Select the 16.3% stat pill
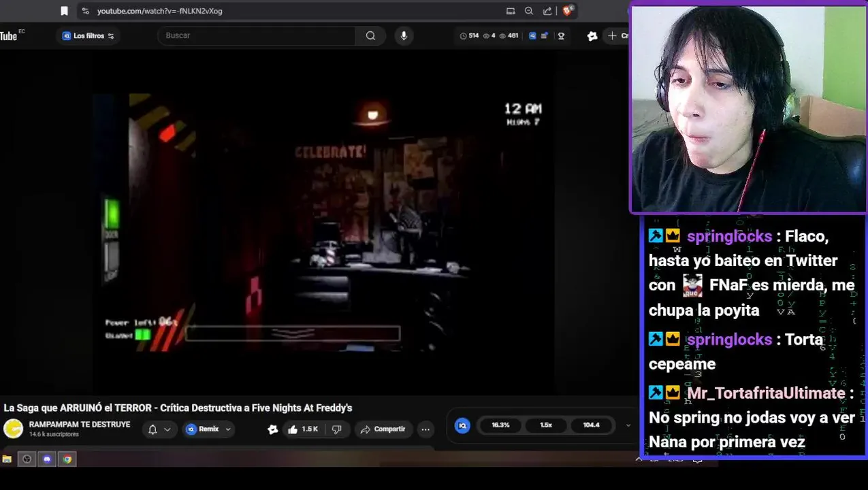 click(500, 425)
